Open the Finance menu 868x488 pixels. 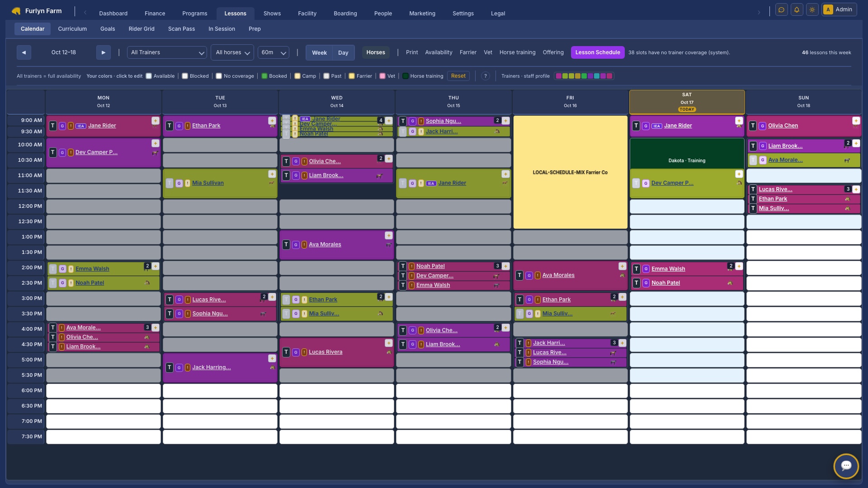click(x=155, y=14)
